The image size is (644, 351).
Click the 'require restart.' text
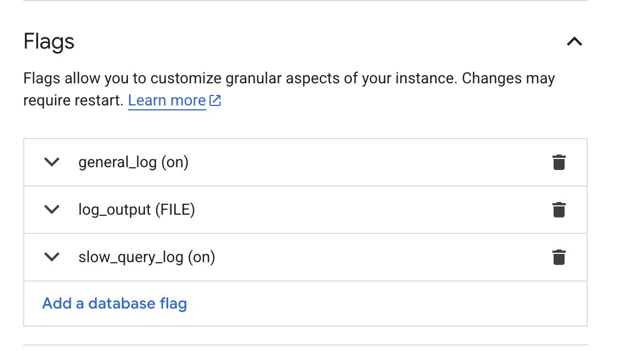(x=73, y=101)
